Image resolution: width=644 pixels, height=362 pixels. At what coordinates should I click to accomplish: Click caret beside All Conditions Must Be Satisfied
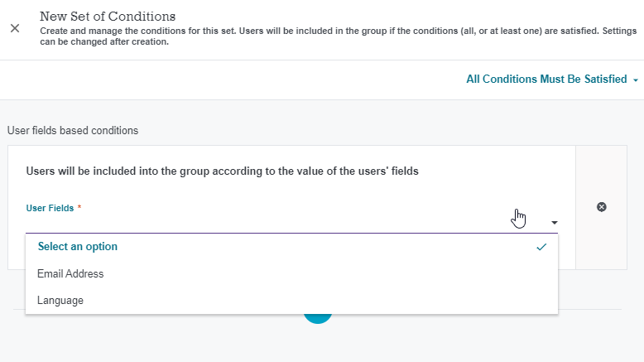(x=636, y=80)
